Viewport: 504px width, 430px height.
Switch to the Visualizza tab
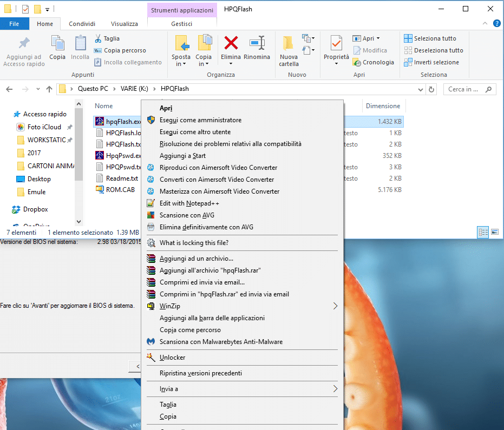pyautogui.click(x=125, y=24)
